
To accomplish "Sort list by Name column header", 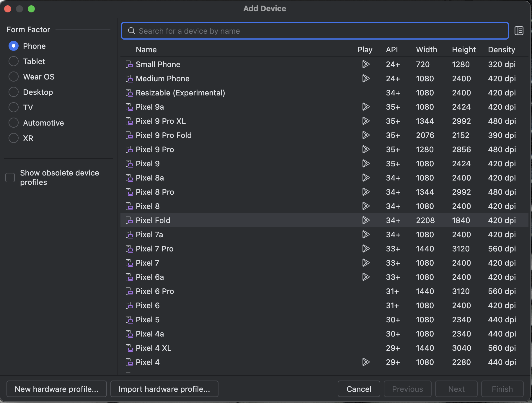I will pos(146,50).
